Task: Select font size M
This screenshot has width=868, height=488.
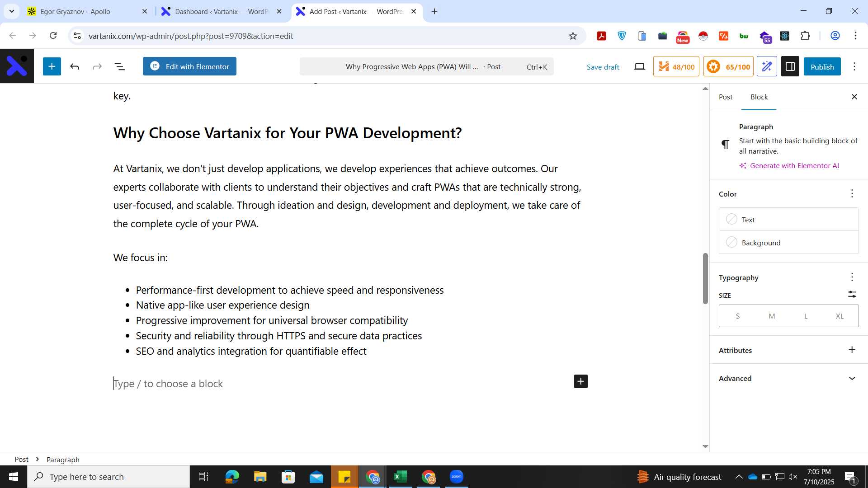Action: 772,316
